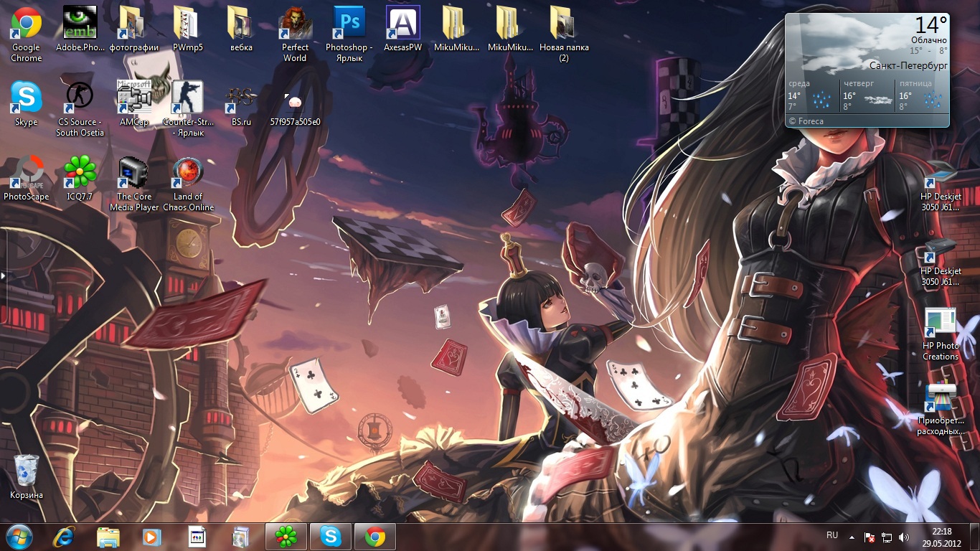The width and height of the screenshot is (980, 551).
Task: Show hidden system tray icons
Action: click(x=852, y=537)
